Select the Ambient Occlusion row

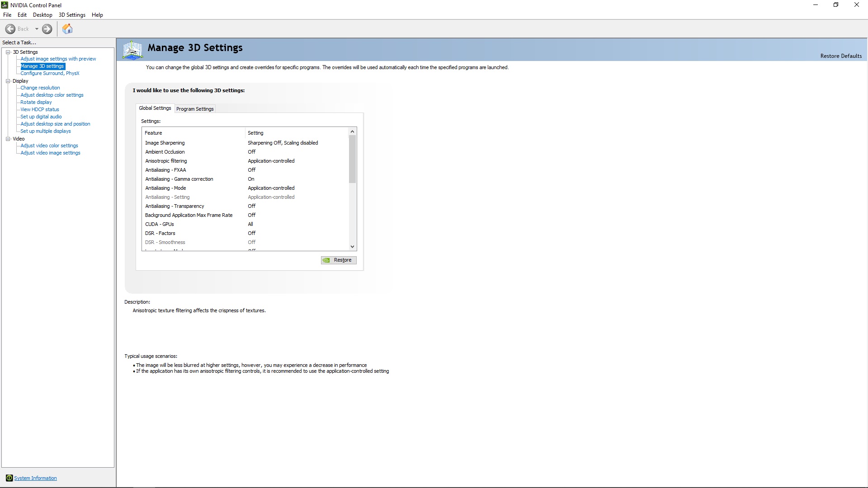[245, 152]
